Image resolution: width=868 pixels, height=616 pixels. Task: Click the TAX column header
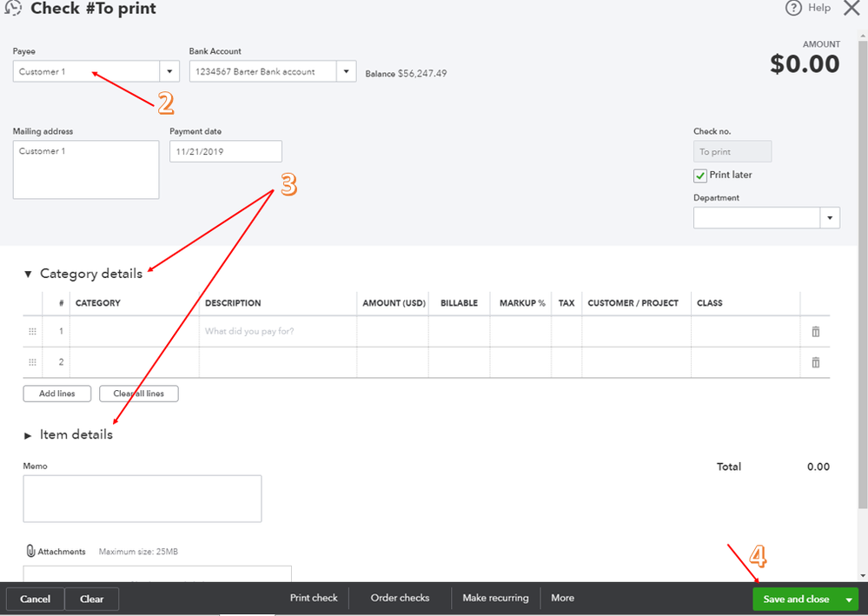point(567,302)
